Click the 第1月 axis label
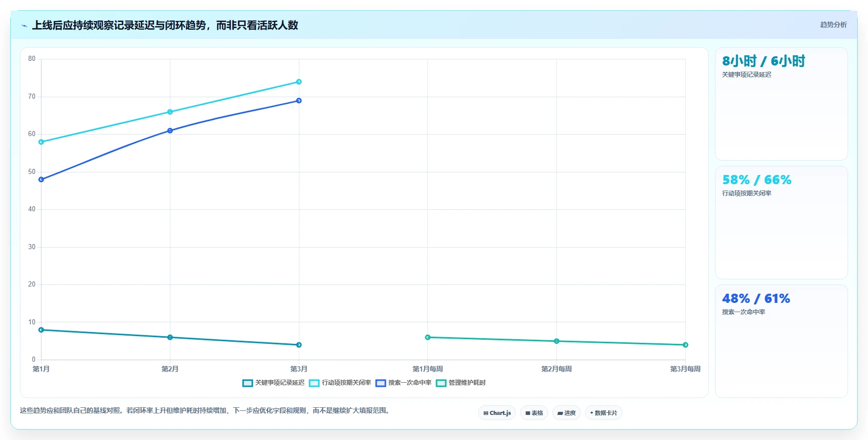This screenshot has height=440, width=868. 41,369
